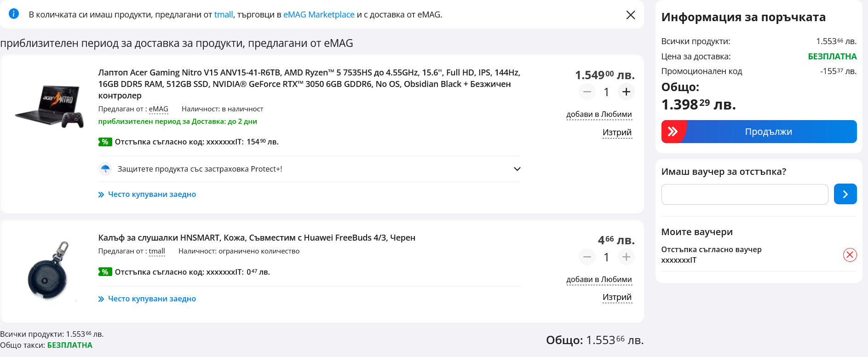
Task: Delete the HNSMART case from cart
Action: tap(617, 297)
